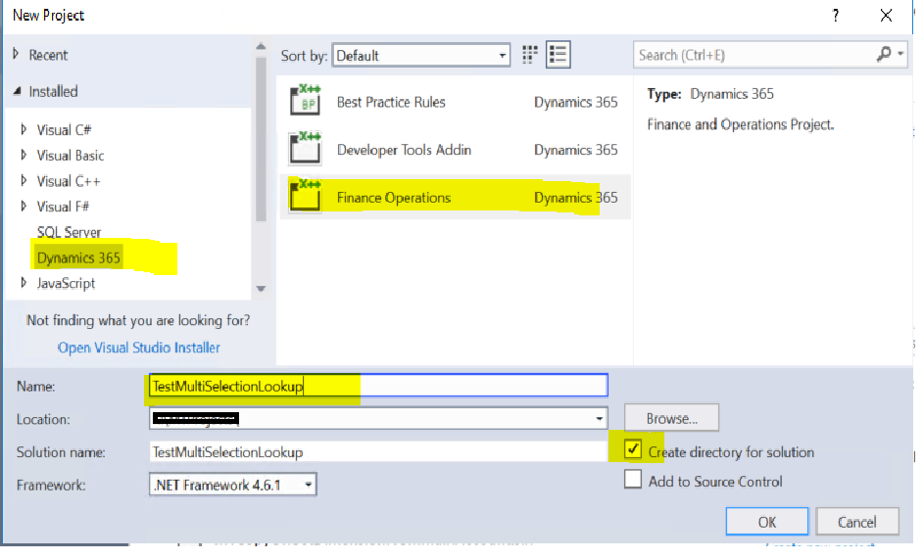Open the Location dropdown arrow
The width and height of the screenshot is (924, 560).
click(599, 419)
